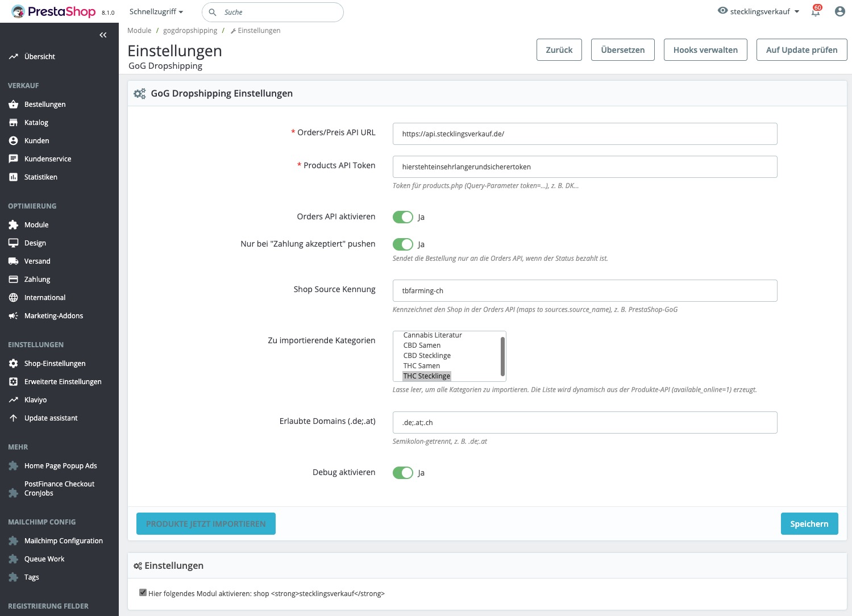Viewport: 852px width, 616px height.
Task: Turn off the Debug aktivieren switch
Action: tap(403, 472)
